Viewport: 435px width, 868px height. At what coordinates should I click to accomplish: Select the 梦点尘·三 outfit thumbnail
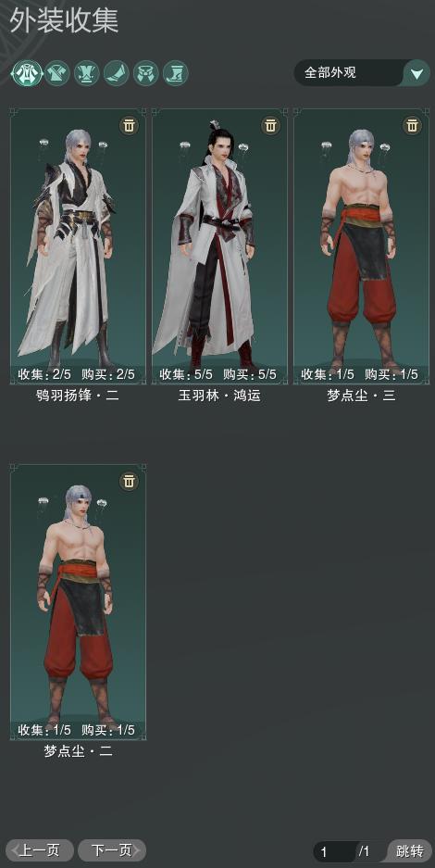click(x=361, y=246)
